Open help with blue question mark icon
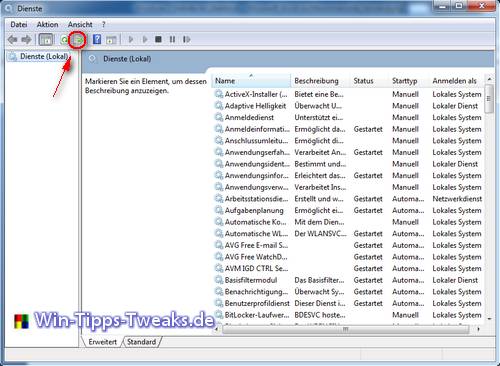Screen dimensions: 500x366 [x=97, y=39]
